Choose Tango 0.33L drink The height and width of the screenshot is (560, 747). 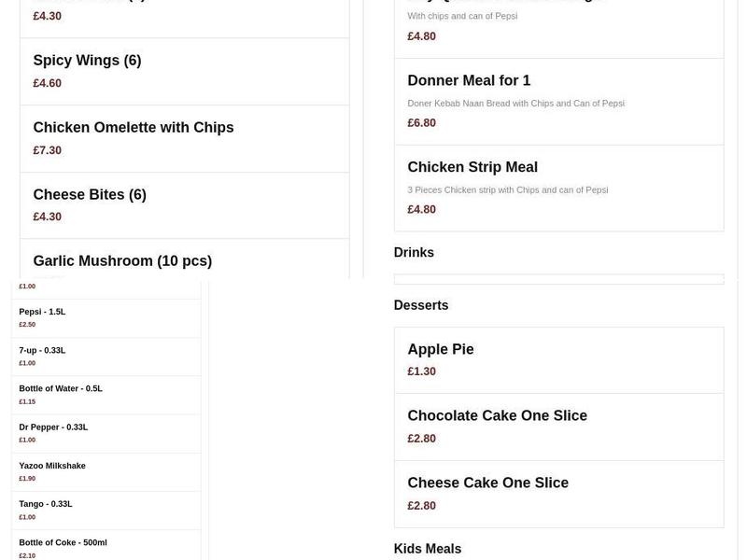pos(46,503)
